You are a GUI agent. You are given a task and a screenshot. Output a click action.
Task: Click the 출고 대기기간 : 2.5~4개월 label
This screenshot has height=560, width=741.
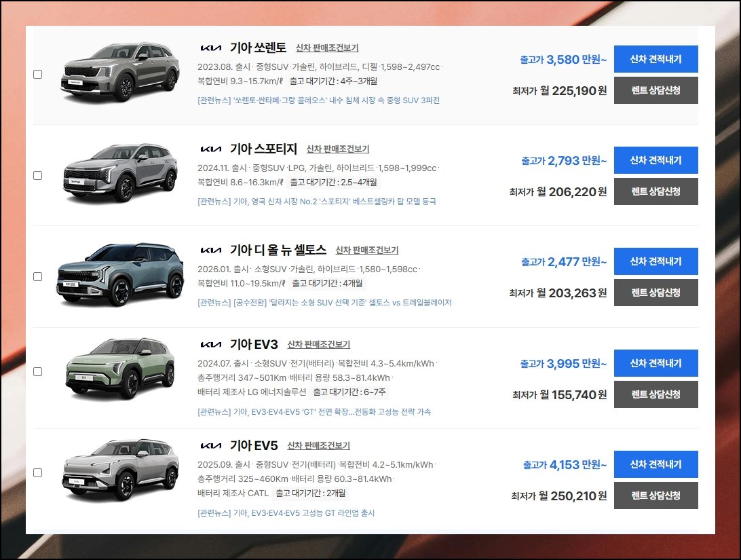pyautogui.click(x=334, y=183)
